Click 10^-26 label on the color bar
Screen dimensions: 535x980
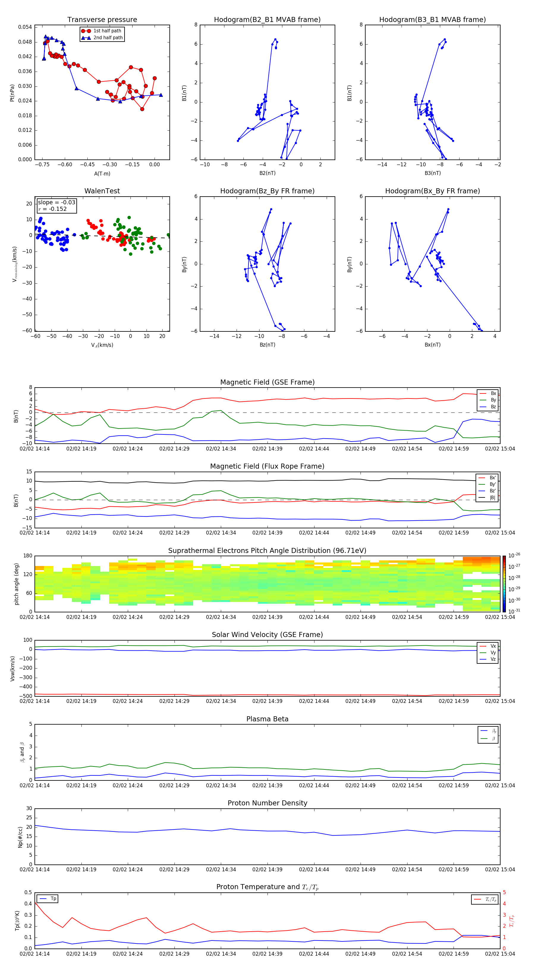point(514,555)
